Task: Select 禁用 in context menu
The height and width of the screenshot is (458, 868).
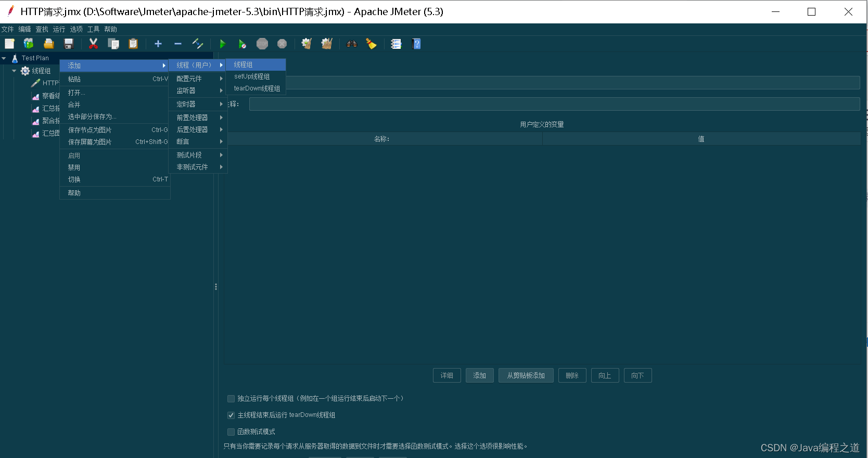Action: point(115,167)
